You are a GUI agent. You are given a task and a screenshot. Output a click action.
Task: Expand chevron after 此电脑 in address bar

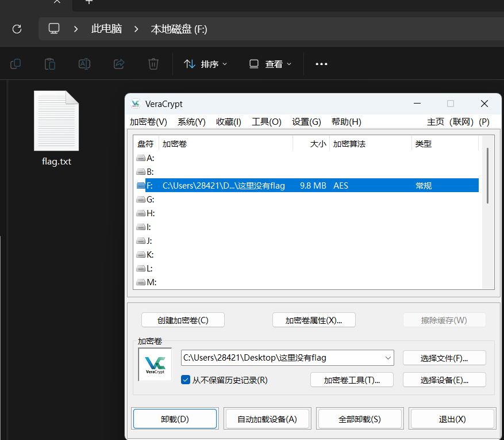pyautogui.click(x=136, y=29)
